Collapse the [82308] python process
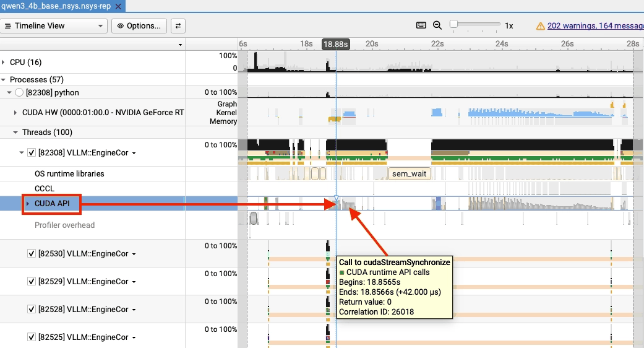644x348 pixels. [9, 93]
